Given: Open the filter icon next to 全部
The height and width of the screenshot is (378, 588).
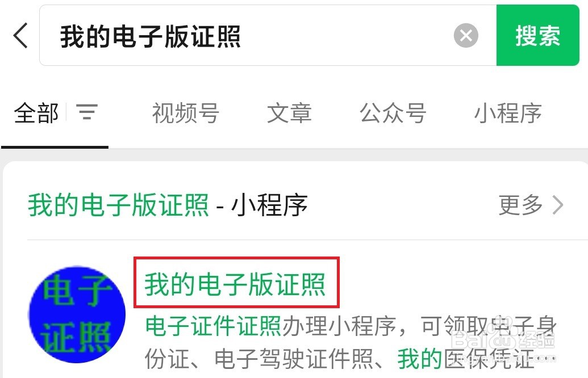Looking at the screenshot, I should [x=87, y=112].
